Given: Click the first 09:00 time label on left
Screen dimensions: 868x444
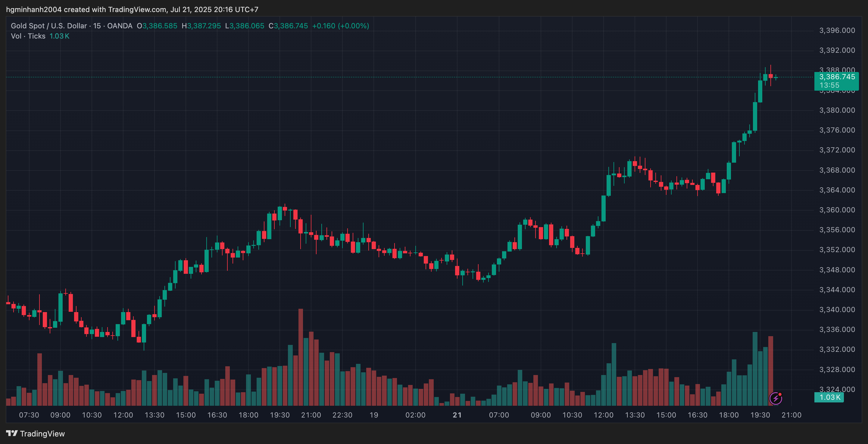Looking at the screenshot, I should [x=60, y=415].
